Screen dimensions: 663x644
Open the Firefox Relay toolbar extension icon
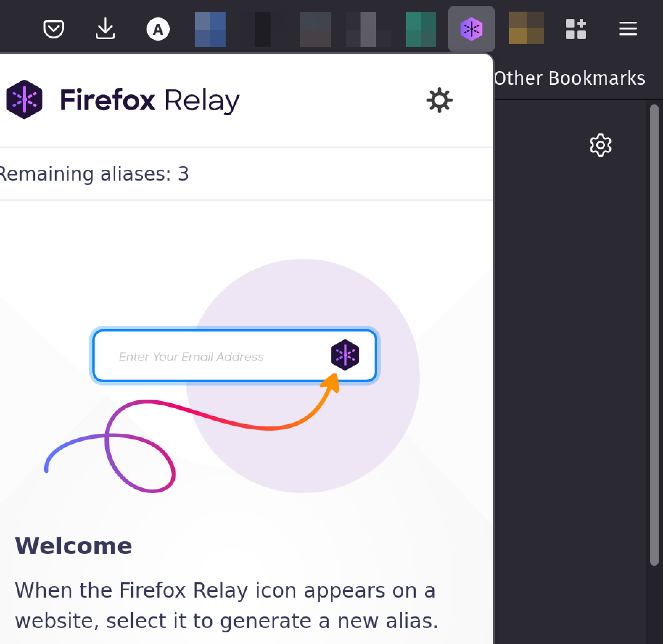[x=471, y=29]
